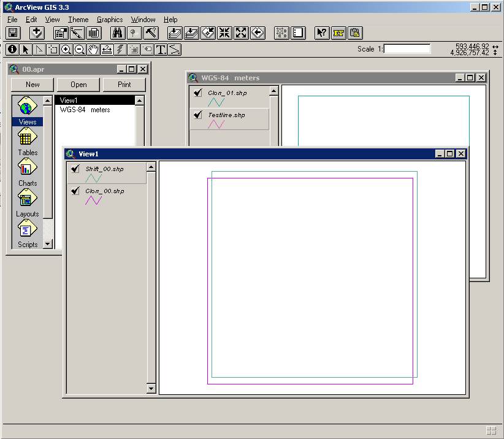Image resolution: width=504 pixels, height=439 pixels.
Task: Toggle visibility of Shift_00.shp theme
Action: point(75,169)
